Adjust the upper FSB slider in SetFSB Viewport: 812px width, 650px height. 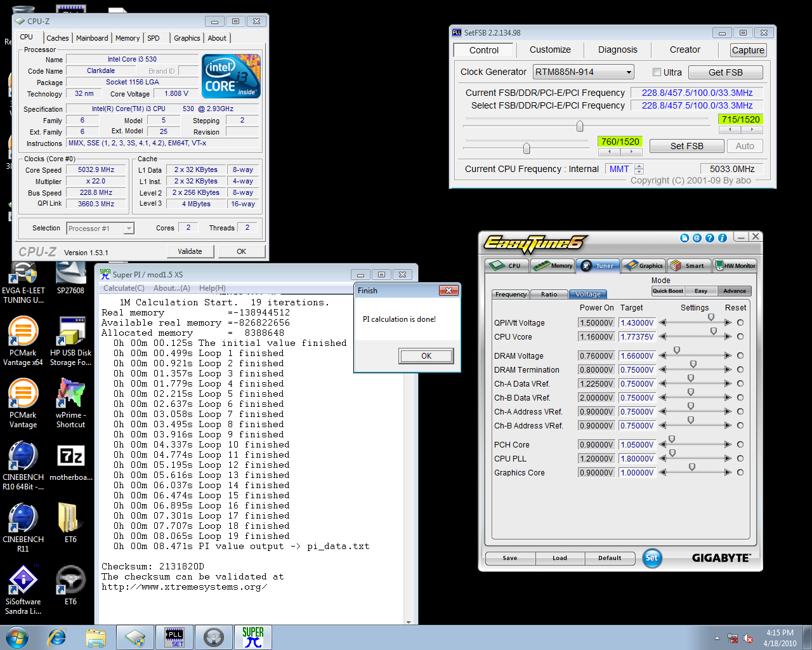[x=580, y=126]
